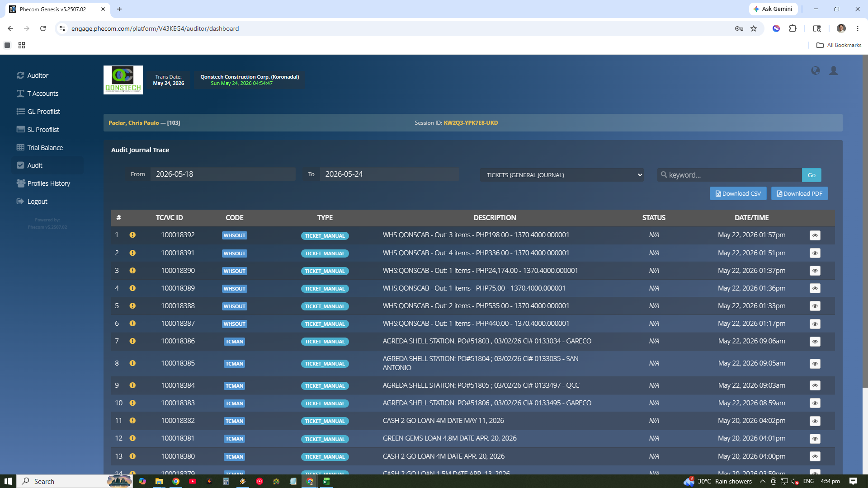Click the DATE/TIME column header
This screenshot has width=868, height=488.
pos(751,218)
